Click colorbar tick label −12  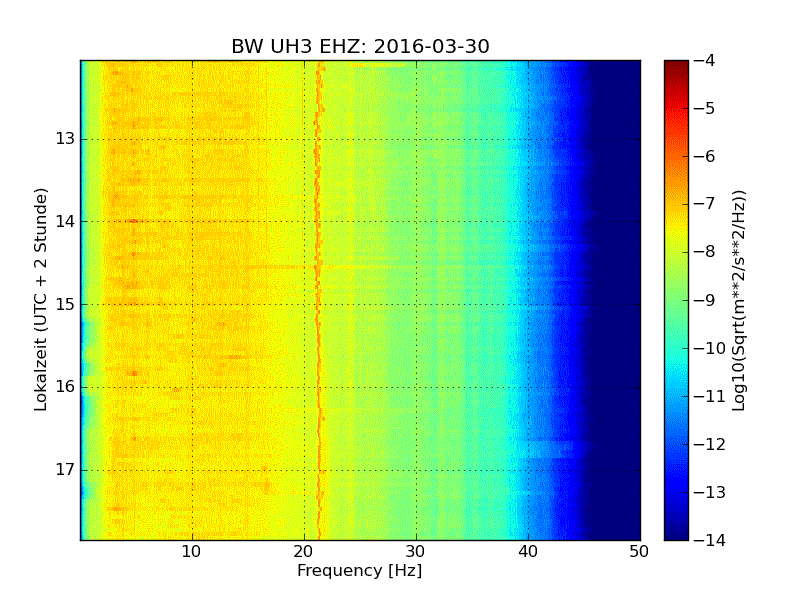pyautogui.click(x=710, y=444)
